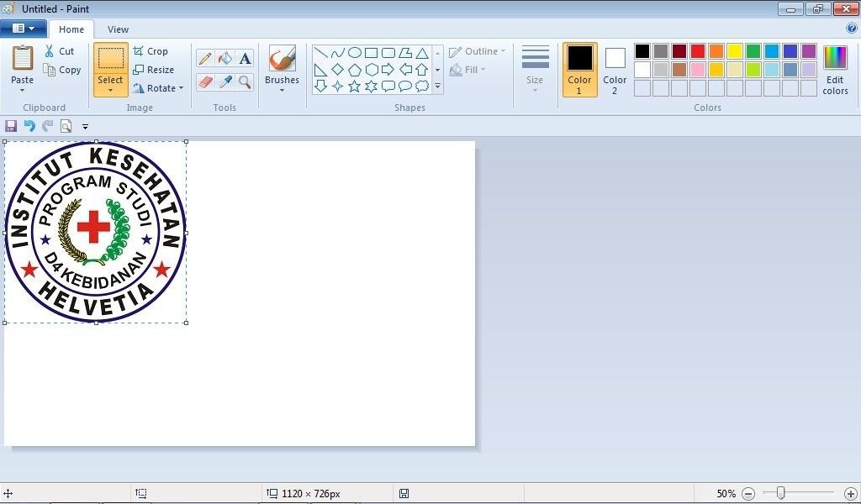Select the Text tool

click(245, 58)
